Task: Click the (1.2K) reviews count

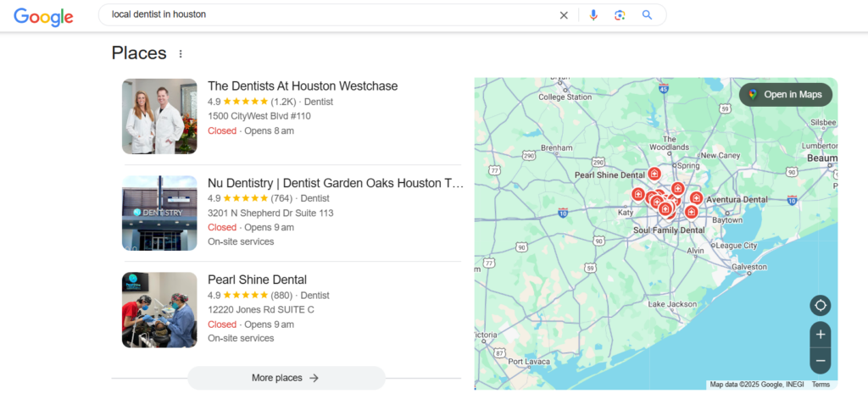Action: click(283, 102)
